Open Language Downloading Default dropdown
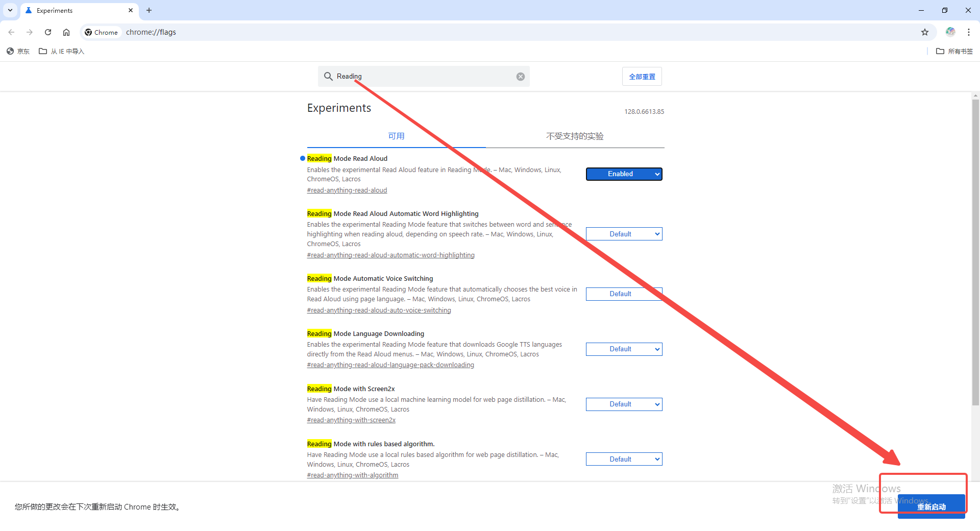Viewport: 980px width, 531px height. tap(624, 349)
